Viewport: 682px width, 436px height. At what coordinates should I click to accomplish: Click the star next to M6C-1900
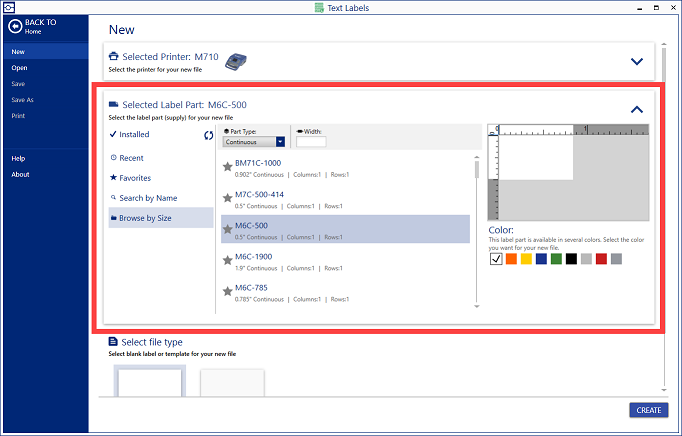click(228, 261)
